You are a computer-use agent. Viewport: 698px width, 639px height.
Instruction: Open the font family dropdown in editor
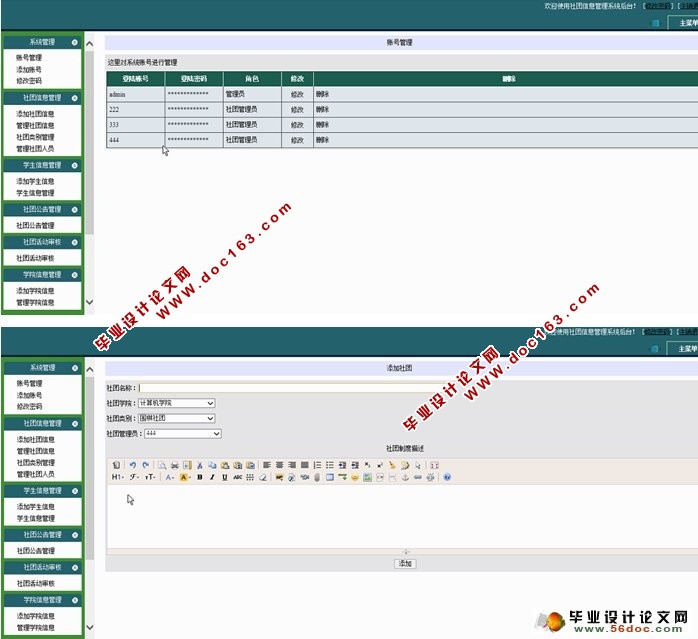pyautogui.click(x=134, y=477)
